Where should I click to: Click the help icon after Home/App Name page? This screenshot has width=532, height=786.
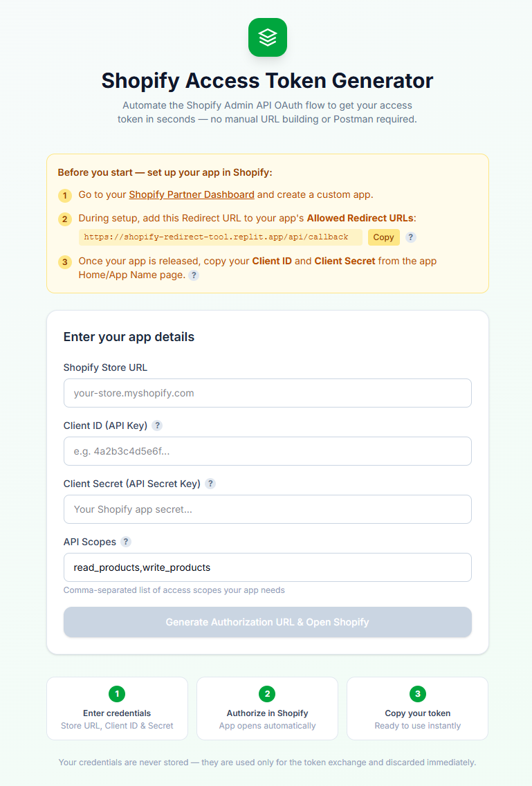(x=194, y=275)
